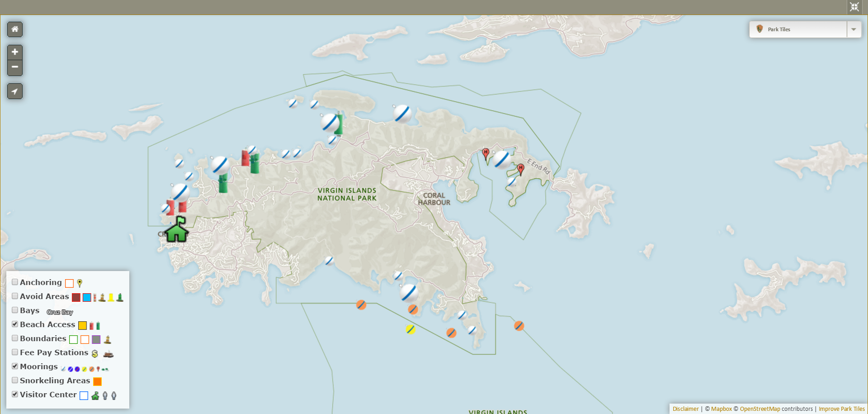
Task: Click the large mooring buoy directly above the Visitor Center house
Action: coord(179,192)
